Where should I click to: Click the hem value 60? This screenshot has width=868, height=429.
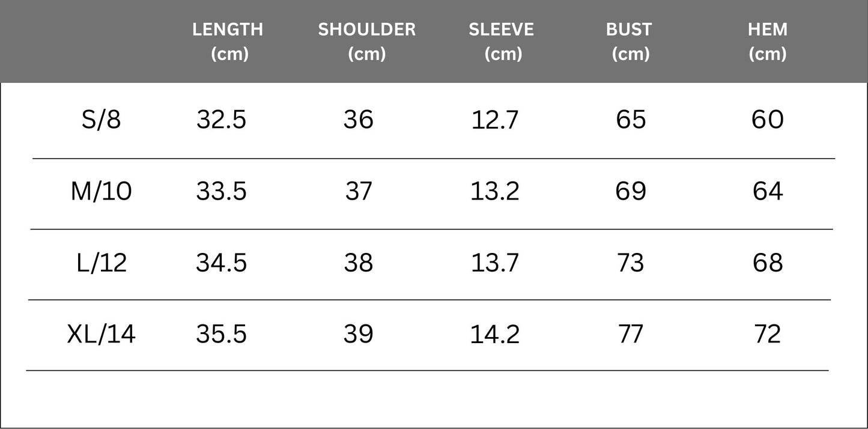click(x=768, y=120)
